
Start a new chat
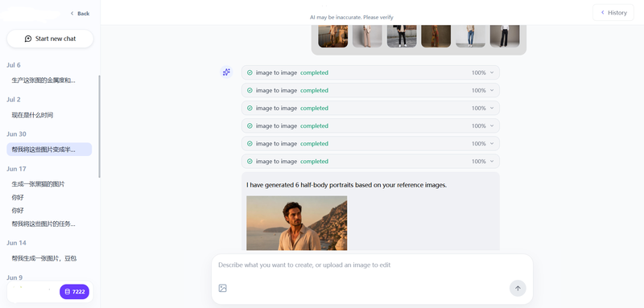coord(50,39)
